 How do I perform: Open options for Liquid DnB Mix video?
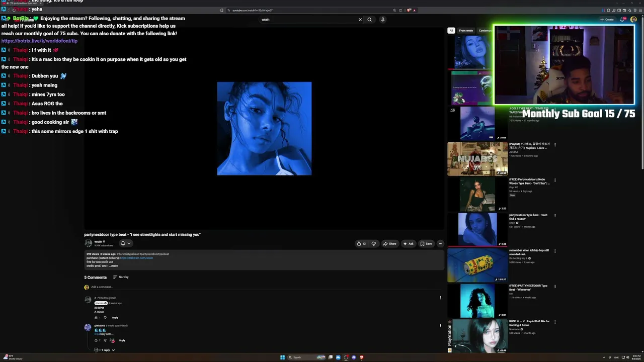(555, 322)
